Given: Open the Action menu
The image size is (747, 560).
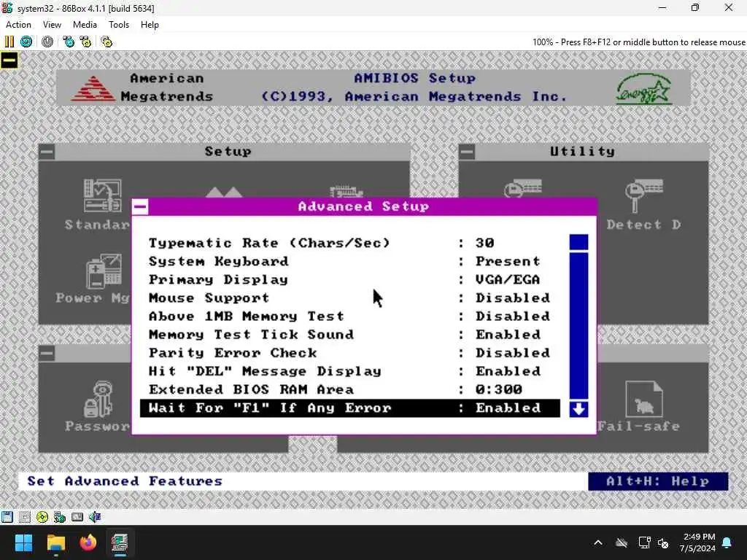Looking at the screenshot, I should [x=18, y=25].
